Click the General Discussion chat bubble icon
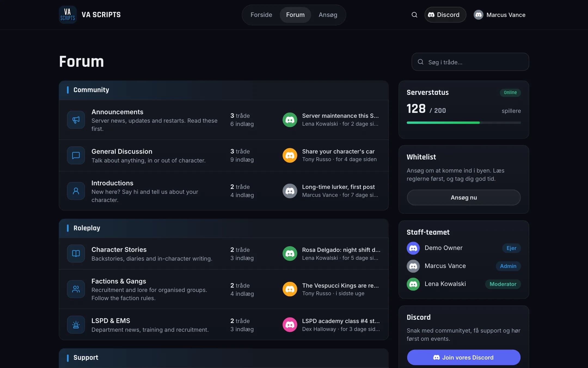This screenshot has width=588, height=368. coord(76,155)
